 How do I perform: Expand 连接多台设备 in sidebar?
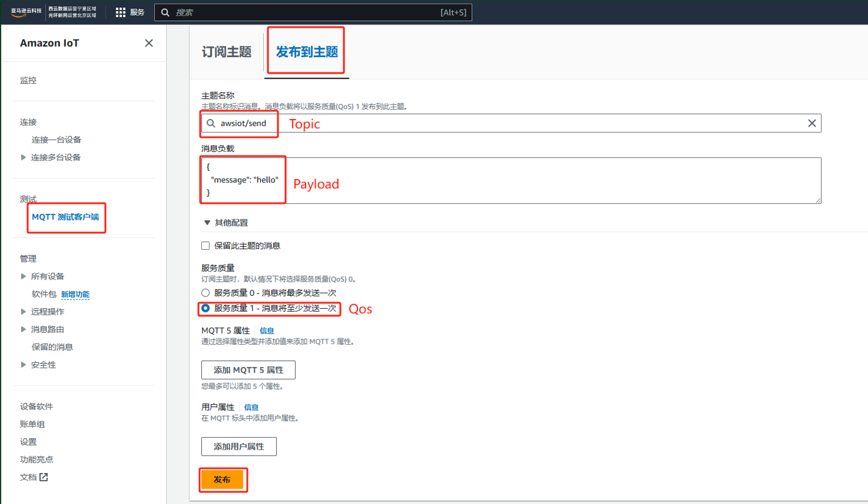[24, 157]
